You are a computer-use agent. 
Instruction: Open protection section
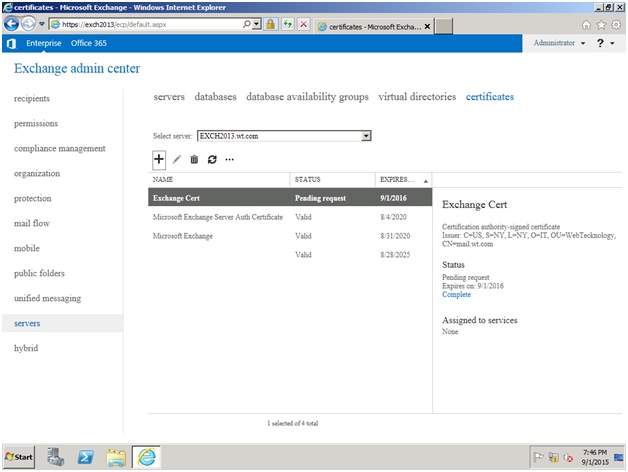point(32,198)
